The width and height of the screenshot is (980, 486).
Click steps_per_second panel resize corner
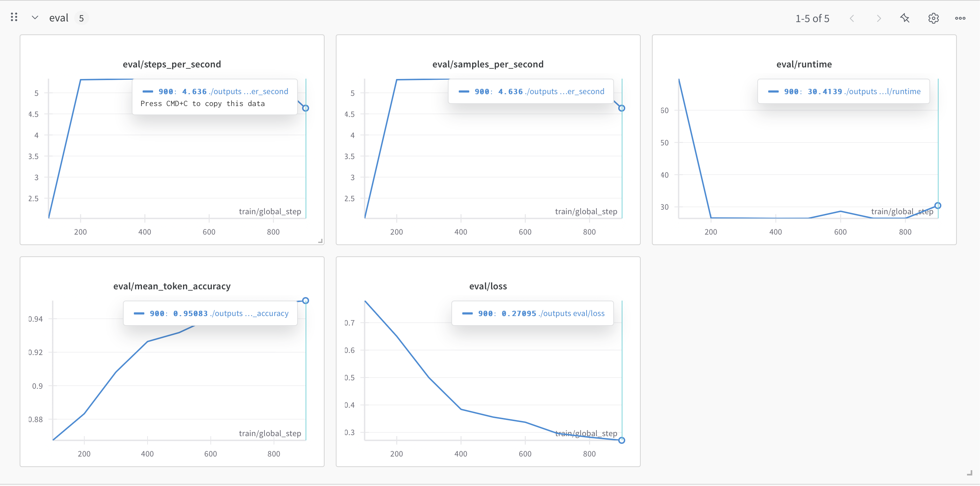point(320,241)
